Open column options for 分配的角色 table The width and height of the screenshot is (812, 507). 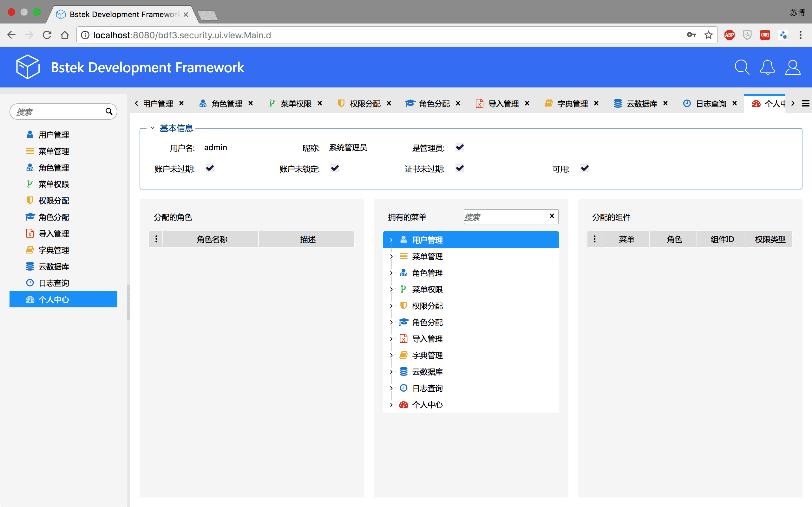(156, 239)
